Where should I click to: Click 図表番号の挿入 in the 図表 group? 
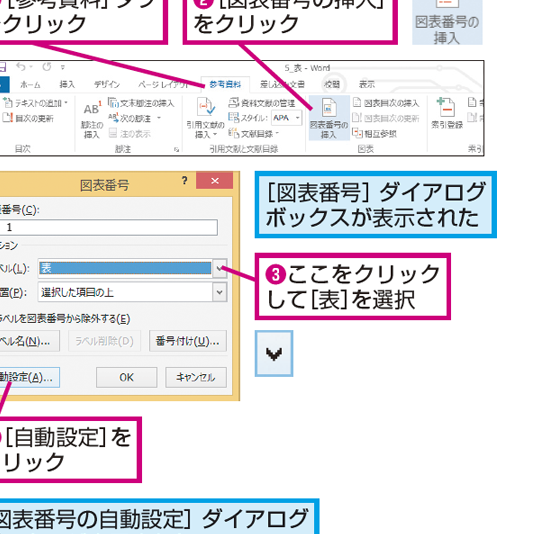[x=329, y=118]
